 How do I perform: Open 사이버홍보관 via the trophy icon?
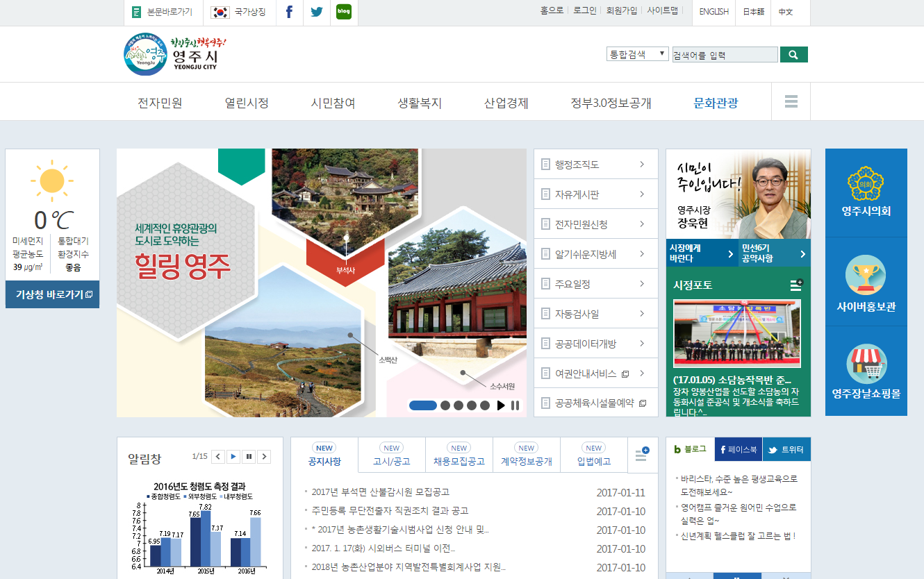[866, 276]
